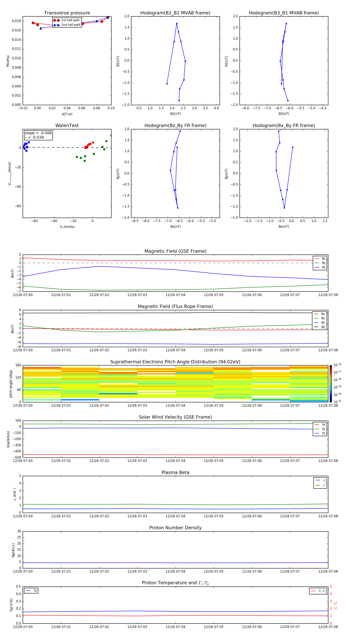Viewport: 351px width, 644px height.
Task: Click '12/26 07:04' tick under GSE field plot
Action: pyautogui.click(x=175, y=295)
